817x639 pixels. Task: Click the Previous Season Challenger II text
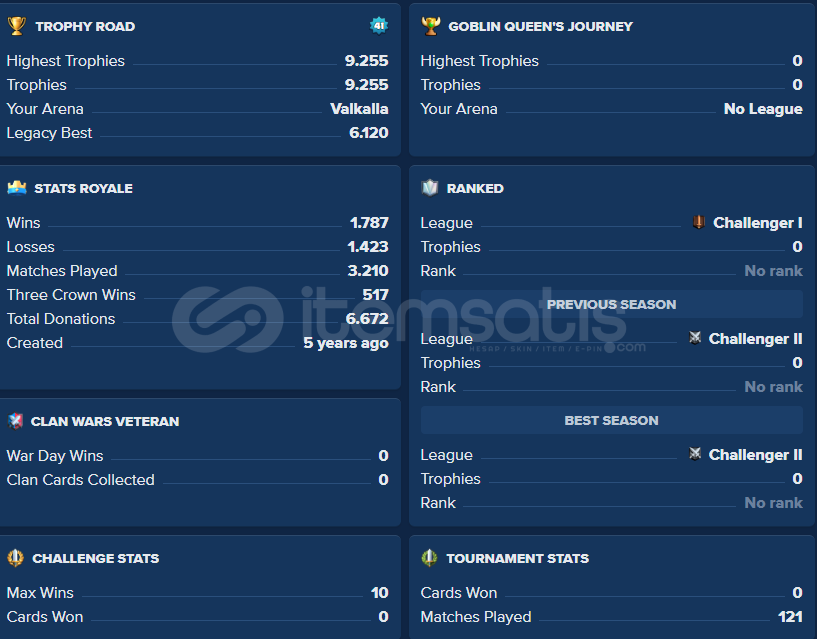[756, 339]
